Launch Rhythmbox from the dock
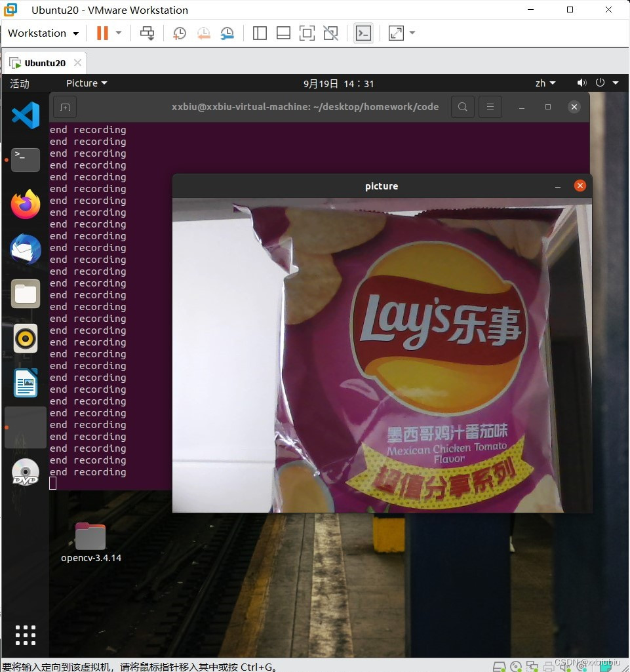The image size is (630, 672). (x=26, y=338)
